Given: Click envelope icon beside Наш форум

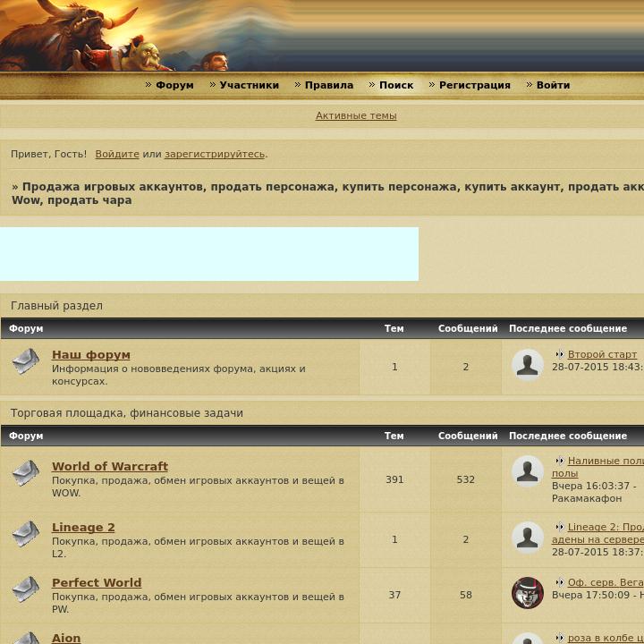Looking at the screenshot, I should click(26, 361).
